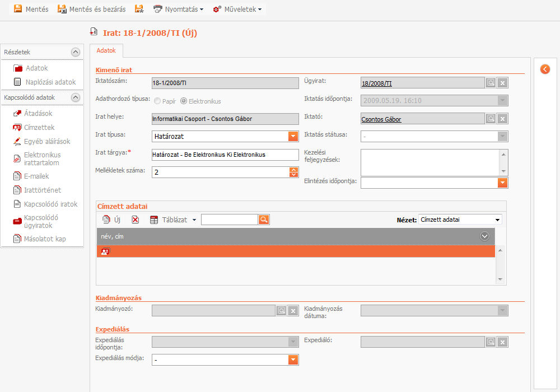Clear the Expediáló field with the X button
The image size is (560, 392).
point(502,342)
